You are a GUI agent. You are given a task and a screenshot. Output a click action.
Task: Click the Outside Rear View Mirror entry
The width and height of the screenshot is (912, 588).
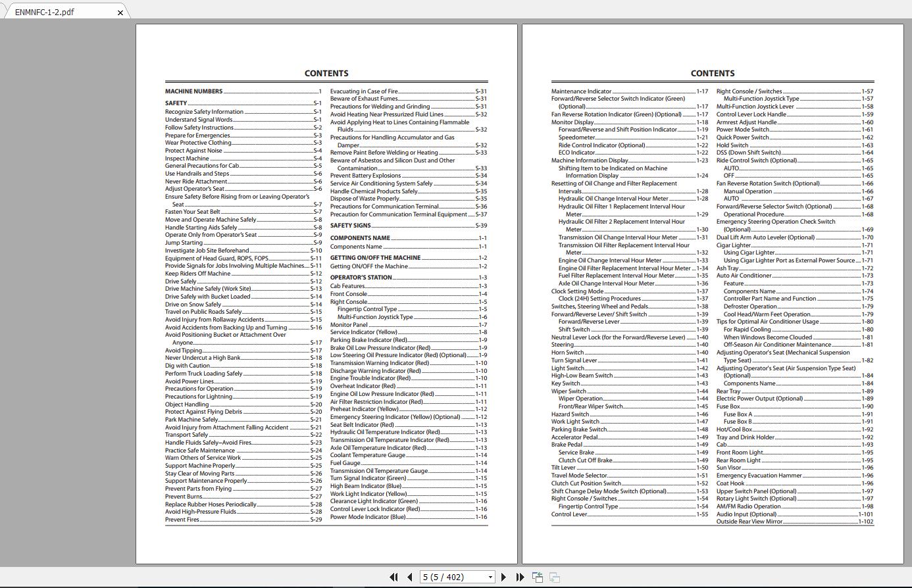[x=795, y=522]
